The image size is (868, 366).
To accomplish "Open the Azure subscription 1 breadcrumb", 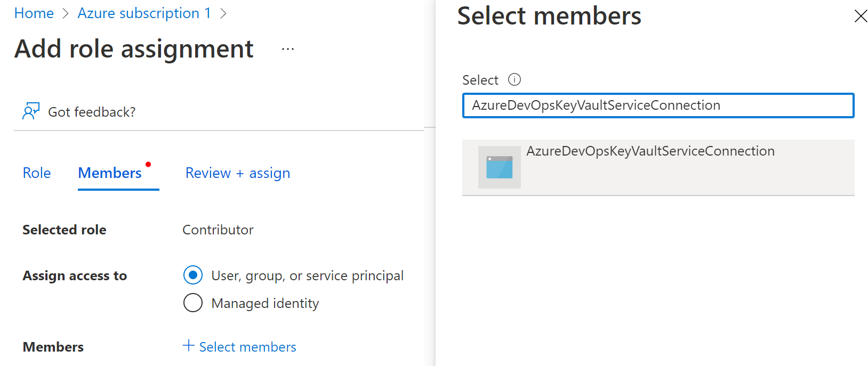I will tap(144, 13).
